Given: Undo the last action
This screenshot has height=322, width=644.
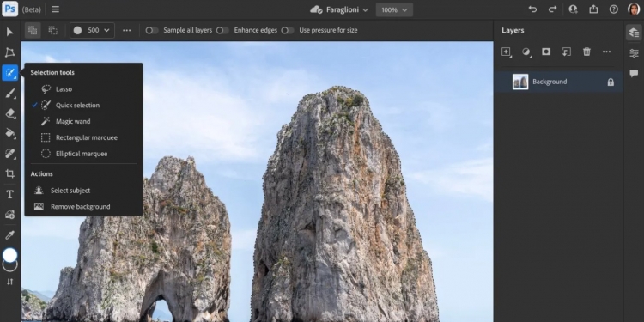Looking at the screenshot, I should pyautogui.click(x=532, y=9).
